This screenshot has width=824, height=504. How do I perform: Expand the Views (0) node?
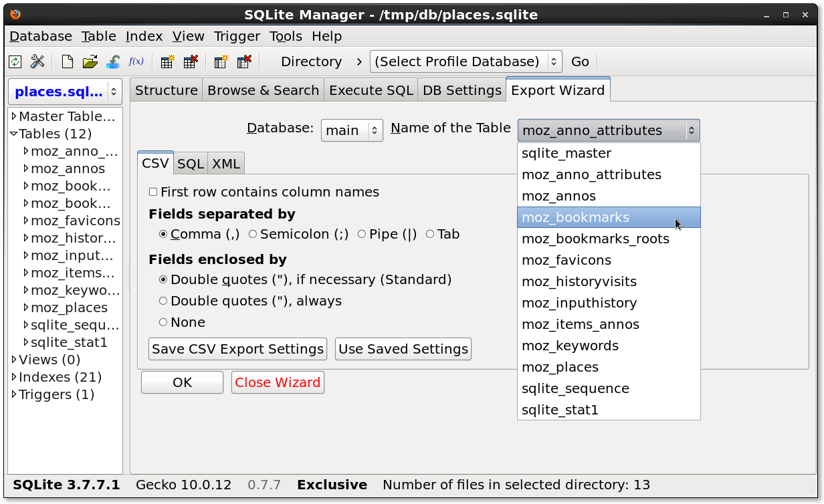(14, 360)
